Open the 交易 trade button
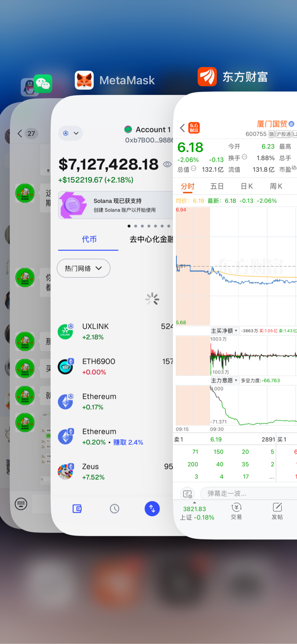This screenshot has width=297, height=644. point(236,511)
